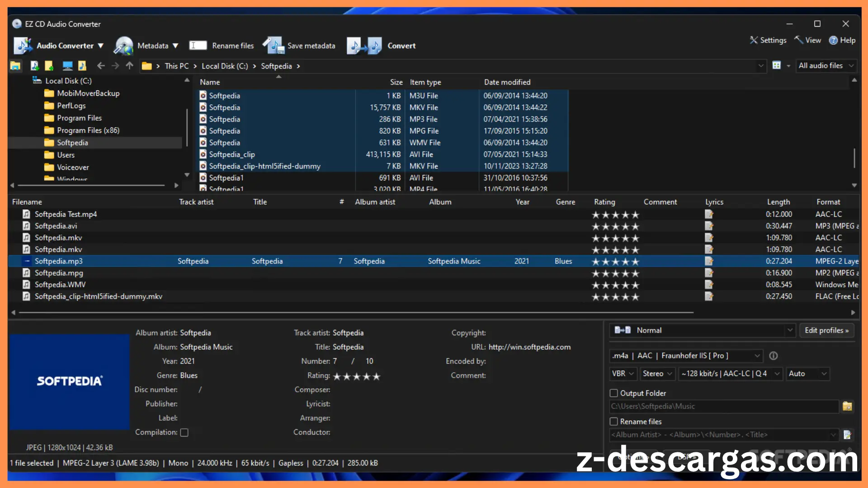868x488 pixels.
Task: Open lyrics icon for Softpedia.avi
Action: tap(708, 226)
